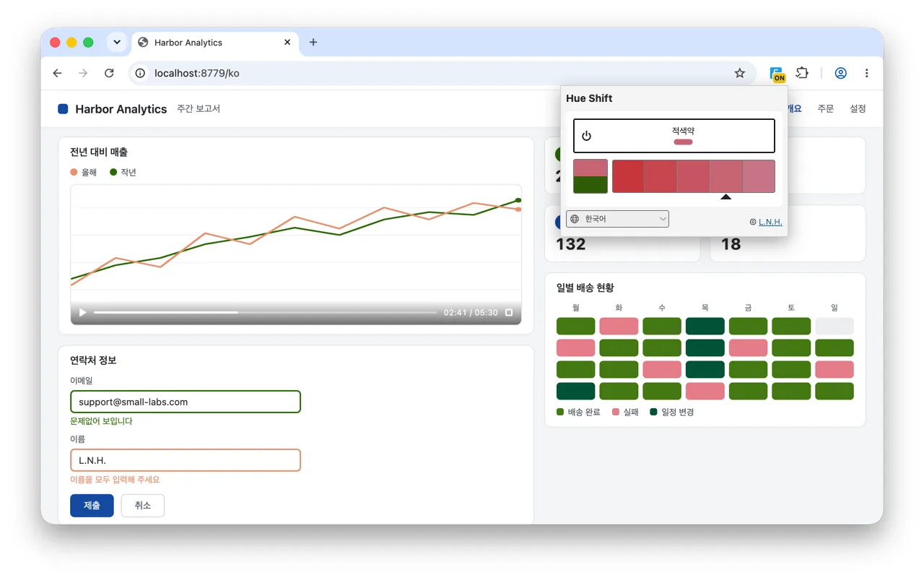Click the Harbor Analytics brand name
The width and height of the screenshot is (924, 578).
[121, 109]
